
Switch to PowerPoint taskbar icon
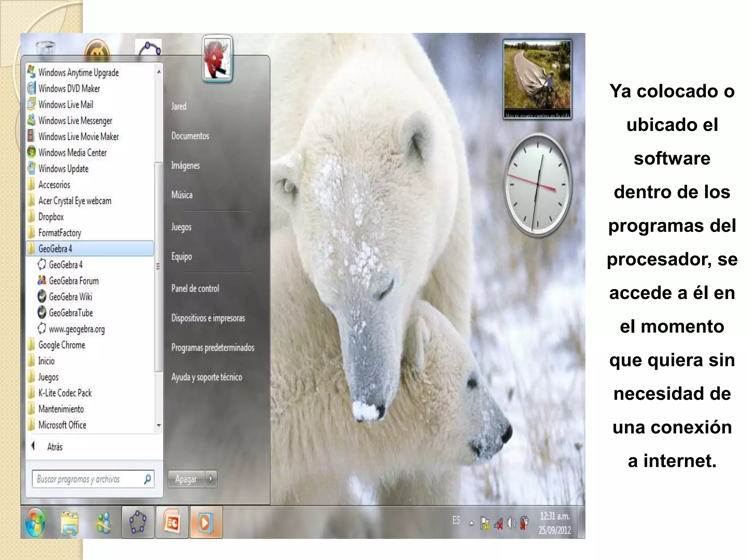point(172,522)
